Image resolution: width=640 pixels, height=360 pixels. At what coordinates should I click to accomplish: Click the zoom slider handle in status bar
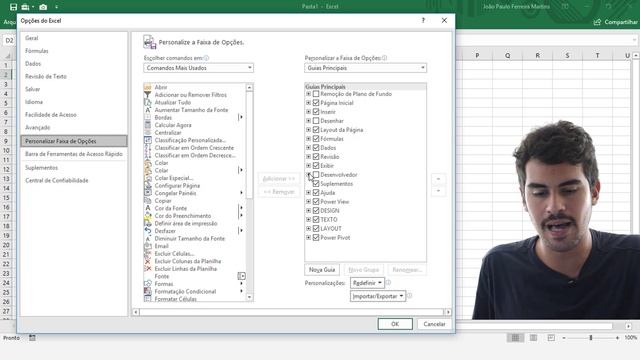point(591,338)
